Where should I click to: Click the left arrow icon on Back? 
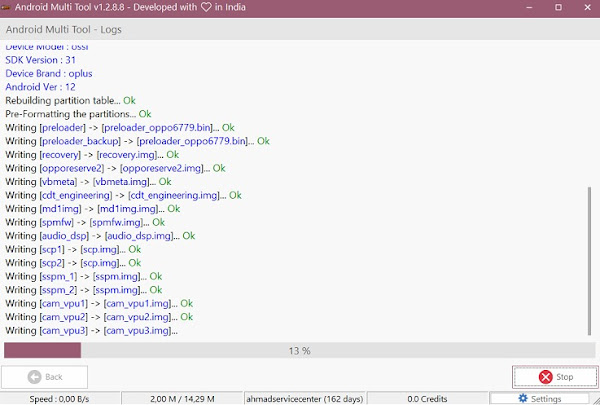tap(33, 377)
